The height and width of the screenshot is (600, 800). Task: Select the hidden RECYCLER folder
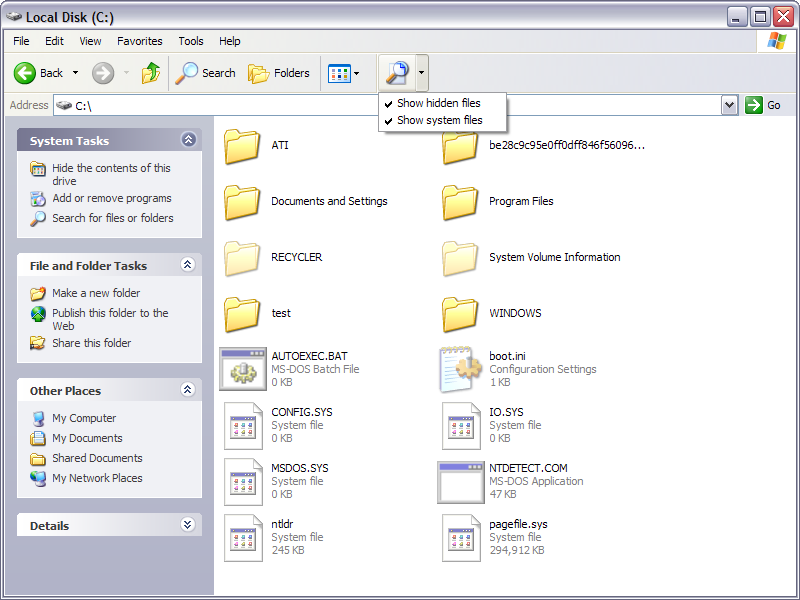coord(273,258)
